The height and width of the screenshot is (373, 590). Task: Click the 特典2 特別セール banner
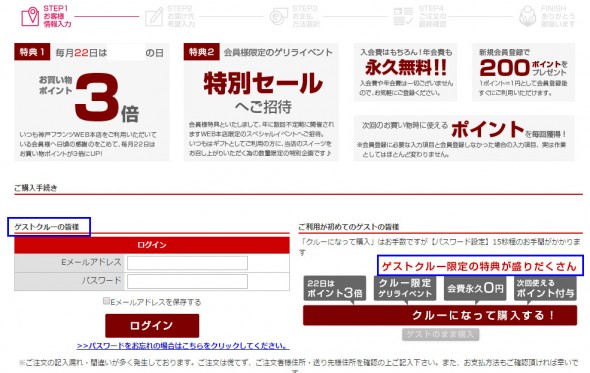pos(261,102)
